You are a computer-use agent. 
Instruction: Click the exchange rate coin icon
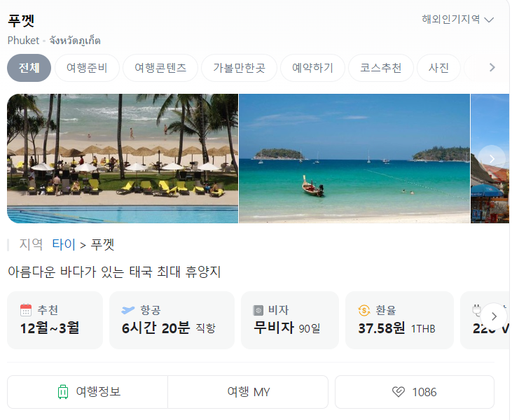pos(364,310)
